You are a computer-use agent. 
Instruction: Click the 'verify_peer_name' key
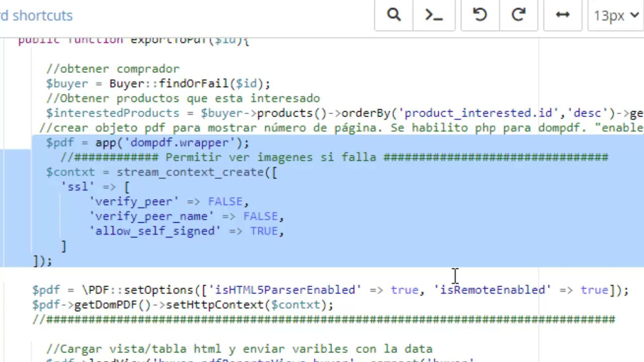[151, 216]
